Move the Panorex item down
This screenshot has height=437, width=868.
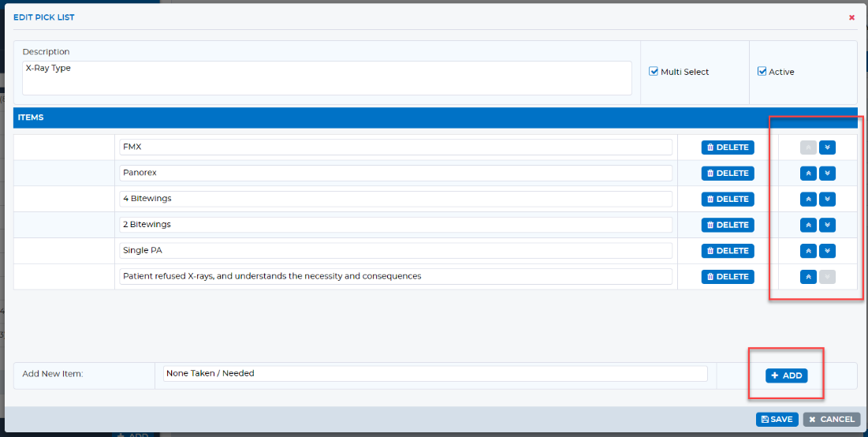[827, 174]
